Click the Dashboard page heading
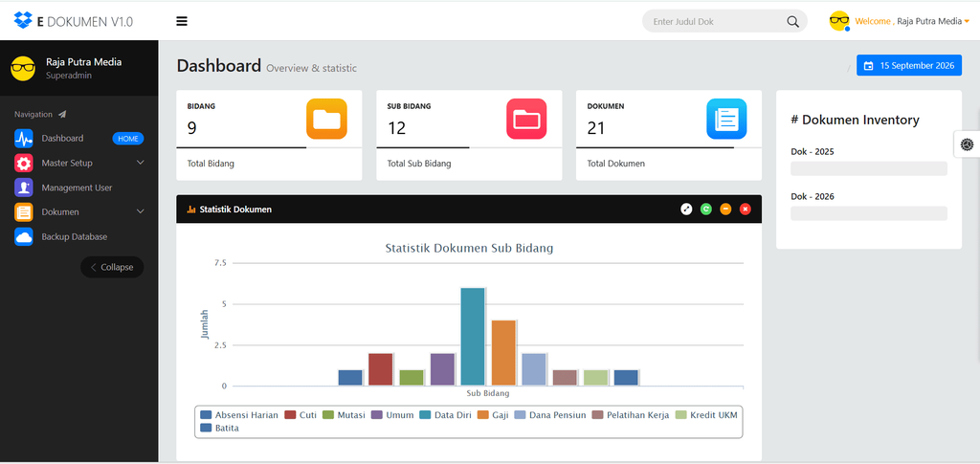The image size is (980, 464). [219, 66]
